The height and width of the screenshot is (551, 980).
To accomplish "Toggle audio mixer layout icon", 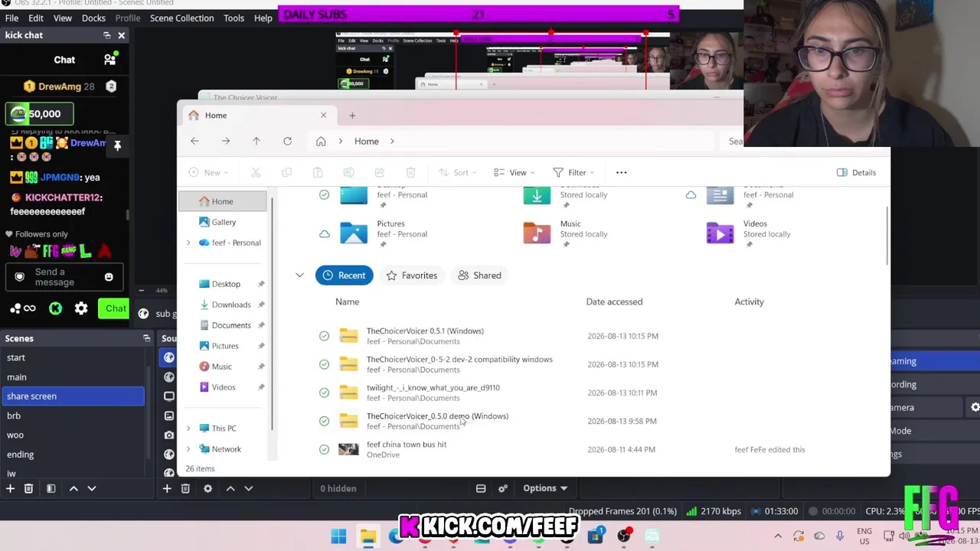I will [481, 488].
